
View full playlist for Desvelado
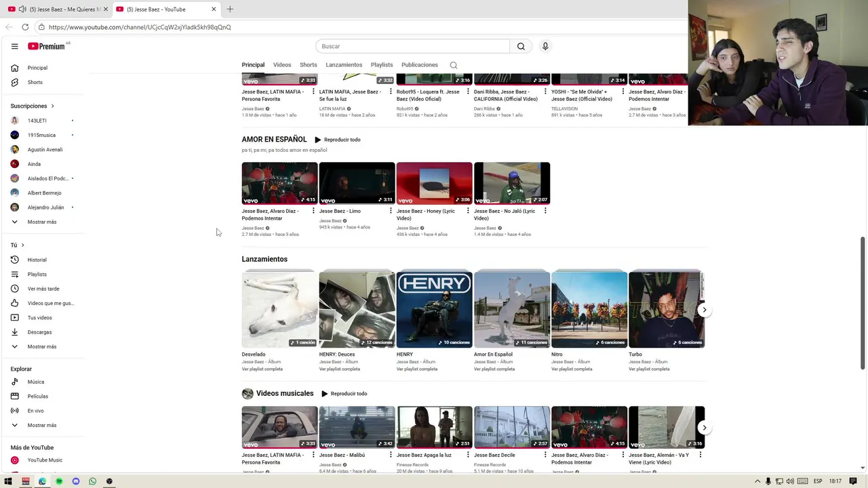click(262, 369)
